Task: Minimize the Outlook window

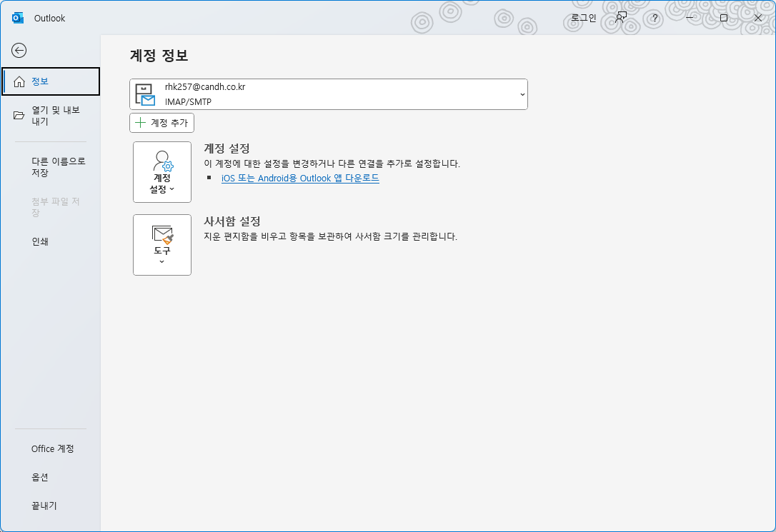Action: (690, 18)
